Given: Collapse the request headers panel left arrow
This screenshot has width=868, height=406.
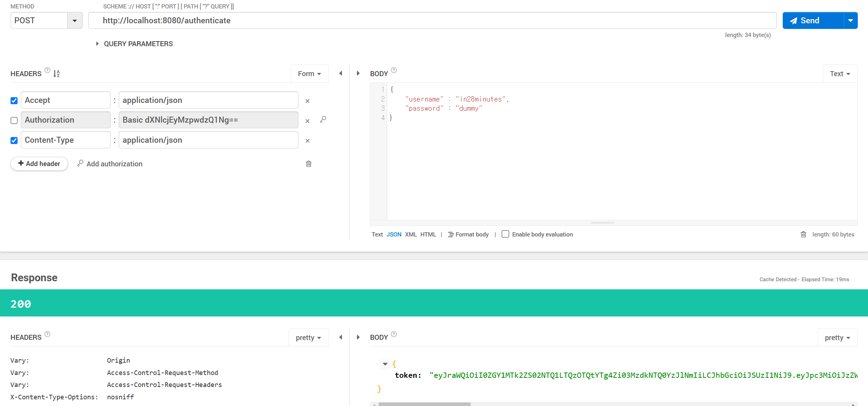Looking at the screenshot, I should coord(341,73).
